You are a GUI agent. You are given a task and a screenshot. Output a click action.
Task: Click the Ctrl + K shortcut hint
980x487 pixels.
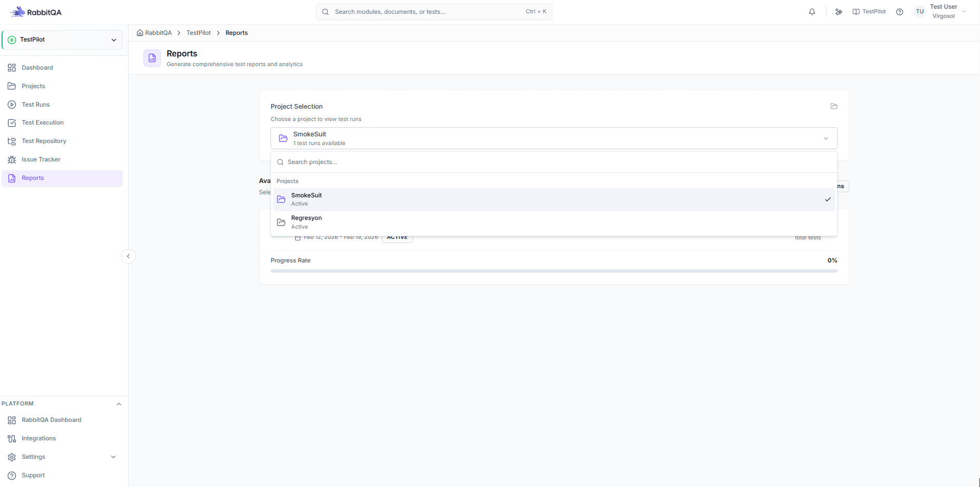tap(536, 12)
